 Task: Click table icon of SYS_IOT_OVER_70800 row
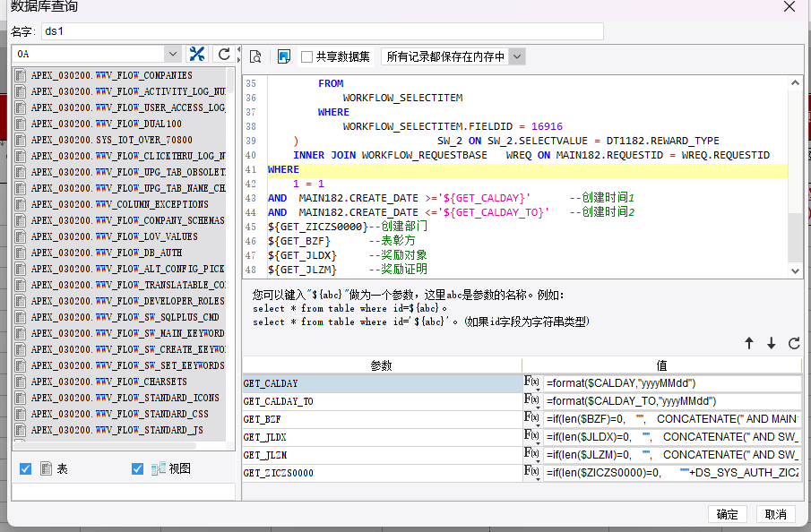(21, 140)
